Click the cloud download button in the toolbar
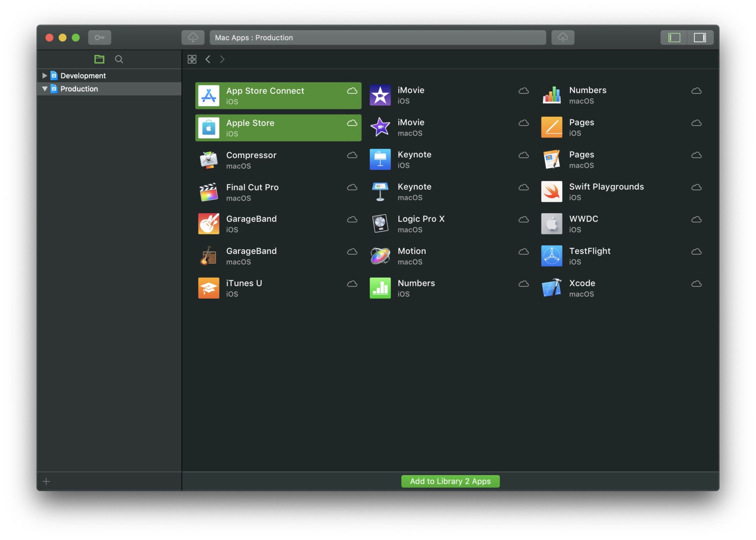Image resolution: width=756 pixels, height=540 pixels. coord(193,37)
